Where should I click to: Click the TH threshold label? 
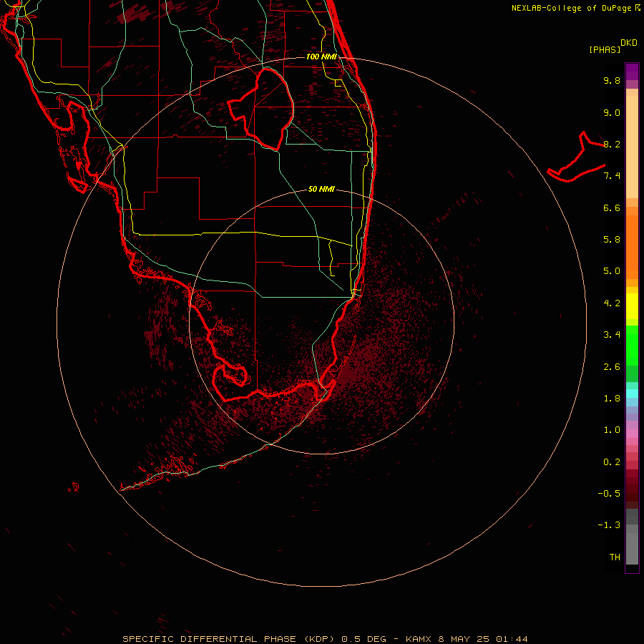615,557
